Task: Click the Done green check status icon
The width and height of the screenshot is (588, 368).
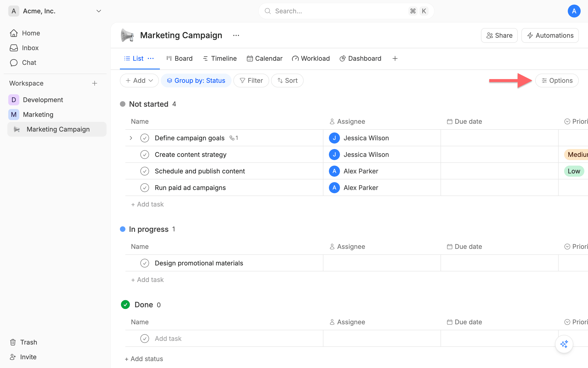Action: coord(125,305)
